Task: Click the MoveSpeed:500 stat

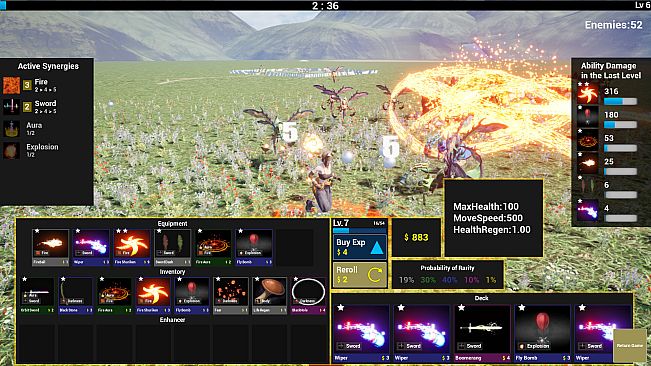Action: (488, 218)
